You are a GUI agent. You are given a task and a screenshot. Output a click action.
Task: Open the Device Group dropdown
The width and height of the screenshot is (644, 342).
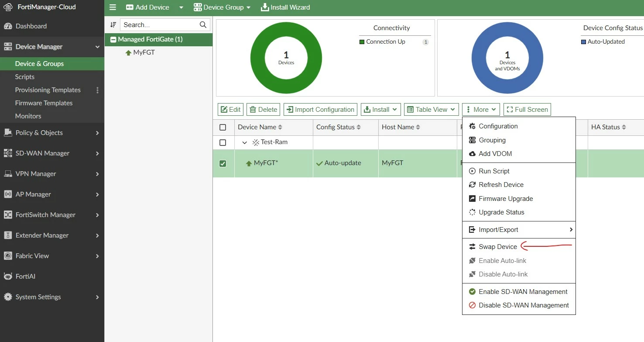[x=222, y=7]
